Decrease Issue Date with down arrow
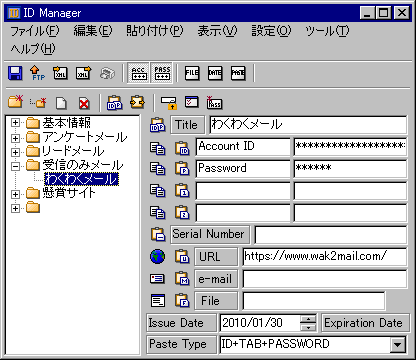This screenshot has width=416, height=360. (x=309, y=327)
